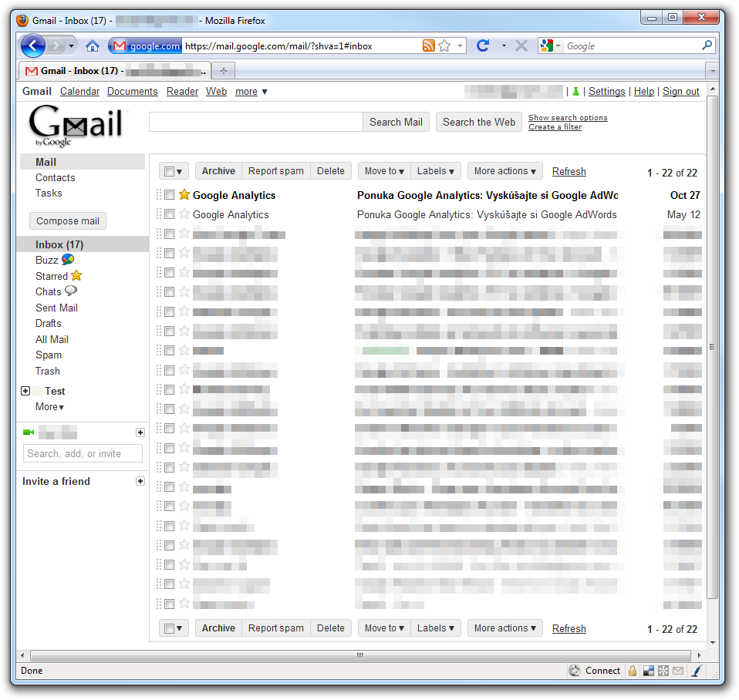Check the box for the Oct 27 email

point(170,195)
